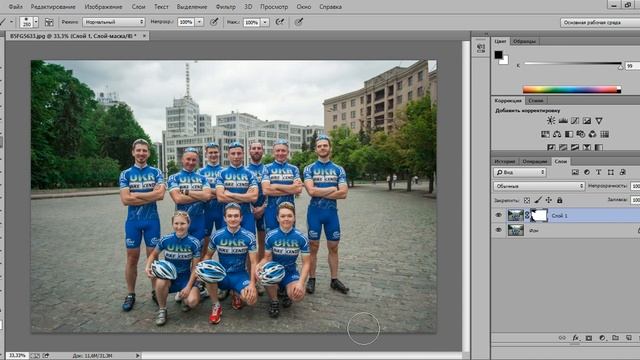Open the Редактирование menu
This screenshot has height=360, width=640.
point(53,7)
